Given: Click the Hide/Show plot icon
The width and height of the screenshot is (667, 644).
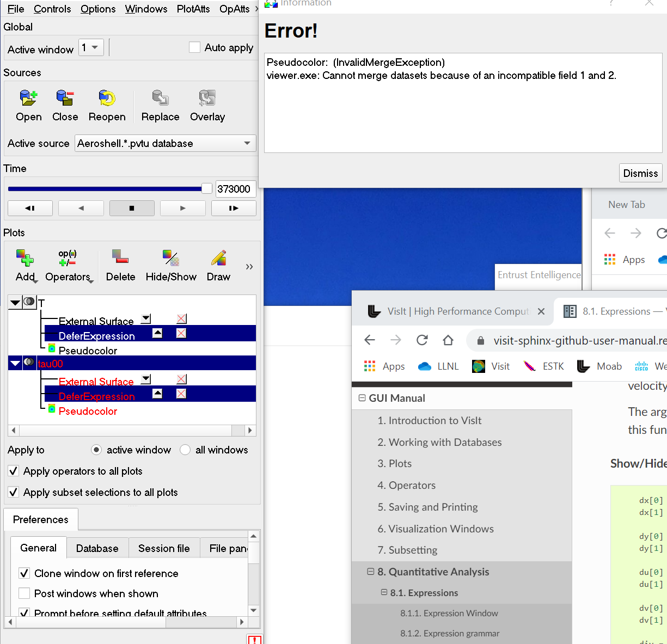Looking at the screenshot, I should coord(171,258).
